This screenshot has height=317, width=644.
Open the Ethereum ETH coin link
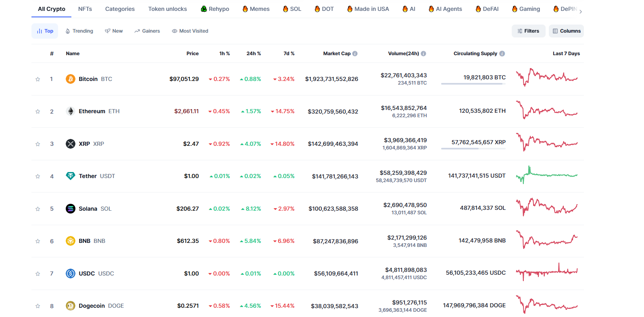[99, 111]
